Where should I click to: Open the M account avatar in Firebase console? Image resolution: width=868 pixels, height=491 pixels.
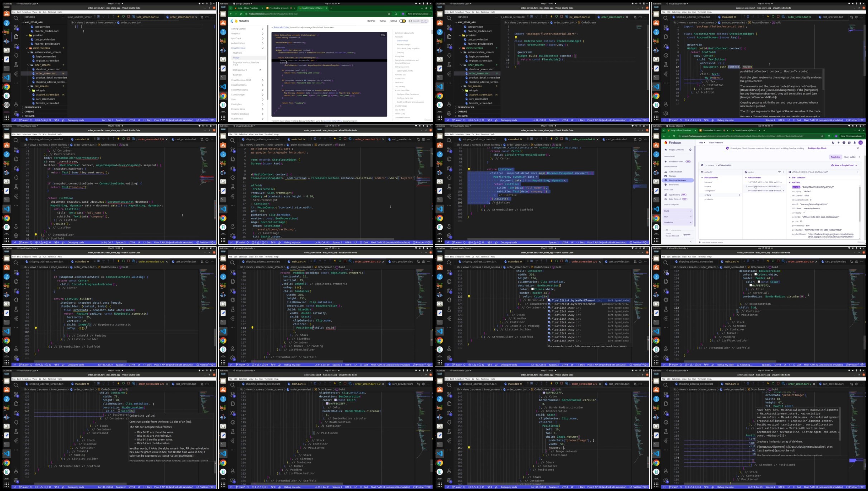pyautogui.click(x=860, y=143)
